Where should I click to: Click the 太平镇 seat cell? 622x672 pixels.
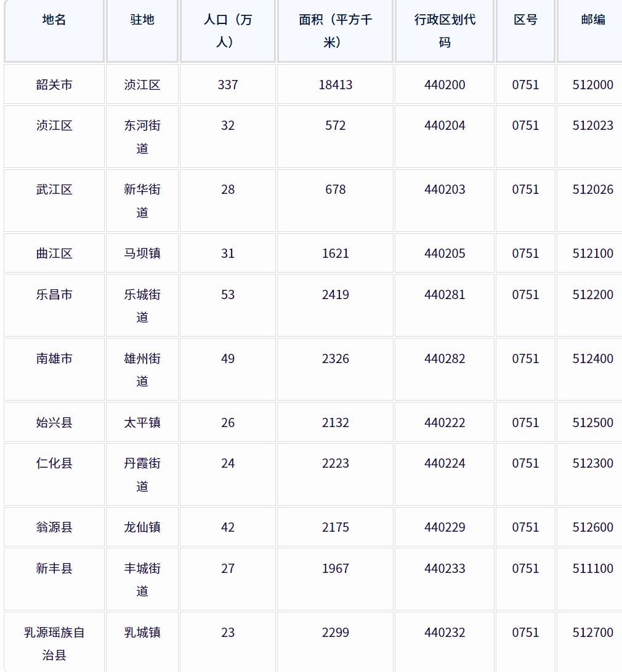[x=142, y=423]
